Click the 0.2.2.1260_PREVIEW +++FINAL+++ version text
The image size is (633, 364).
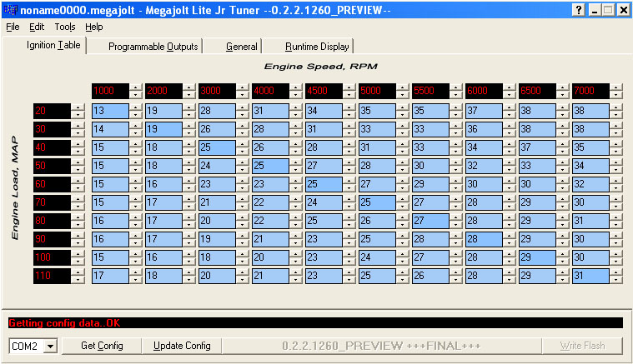pos(381,346)
